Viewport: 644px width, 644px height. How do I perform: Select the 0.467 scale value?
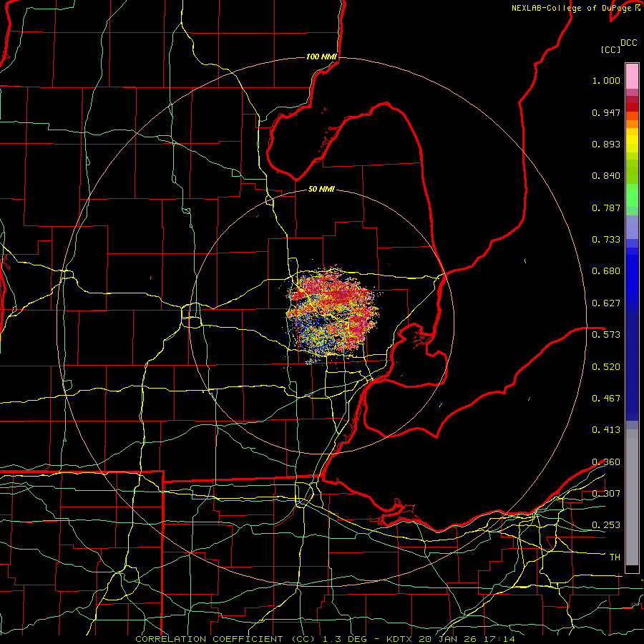(606, 398)
